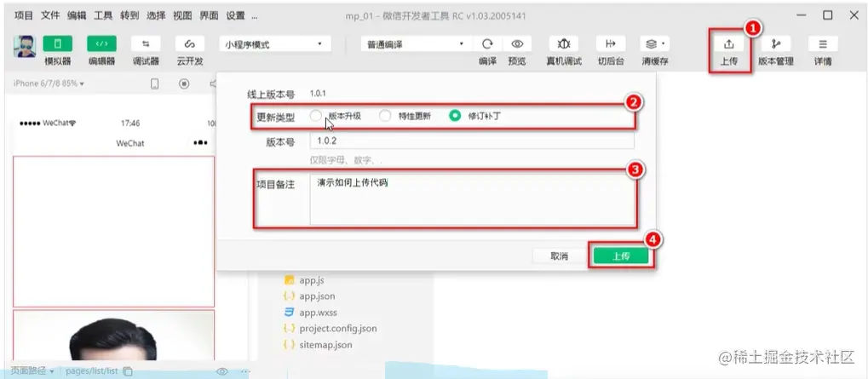Open the Go To (转到) menu
The width and height of the screenshot is (868, 379).
129,15
